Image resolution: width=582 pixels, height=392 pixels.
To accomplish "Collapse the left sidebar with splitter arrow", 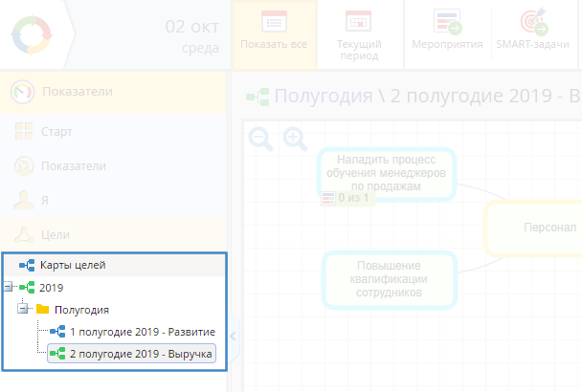I will point(234,335).
